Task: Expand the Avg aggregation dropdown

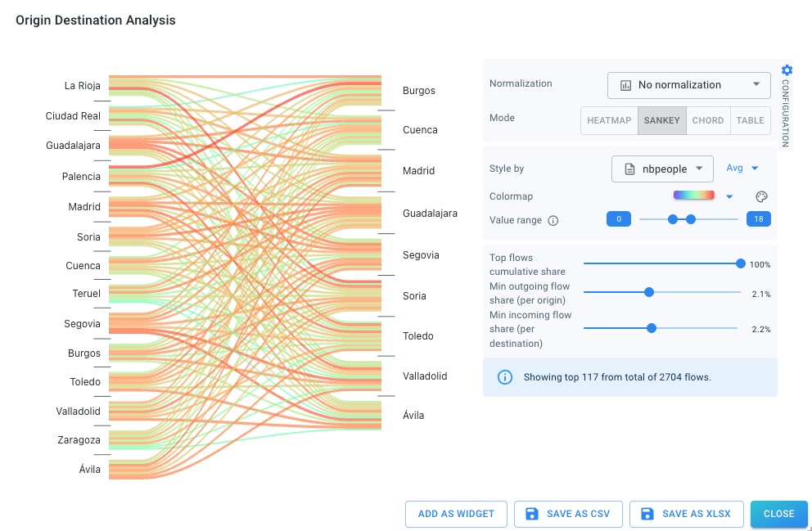Action: (x=742, y=169)
